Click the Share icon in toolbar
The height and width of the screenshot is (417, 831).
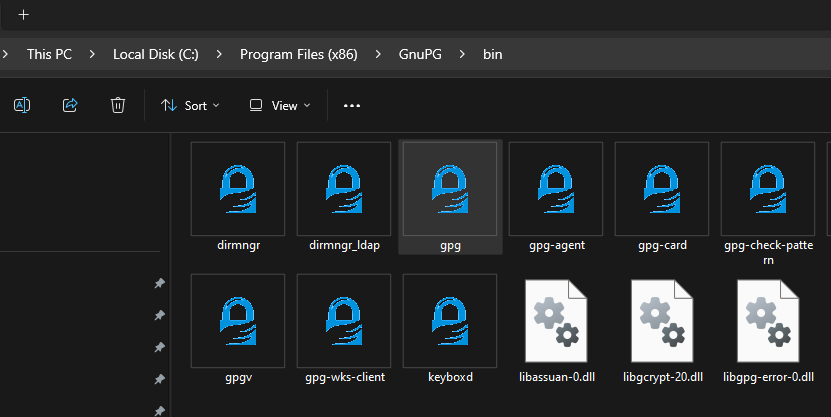pos(70,105)
